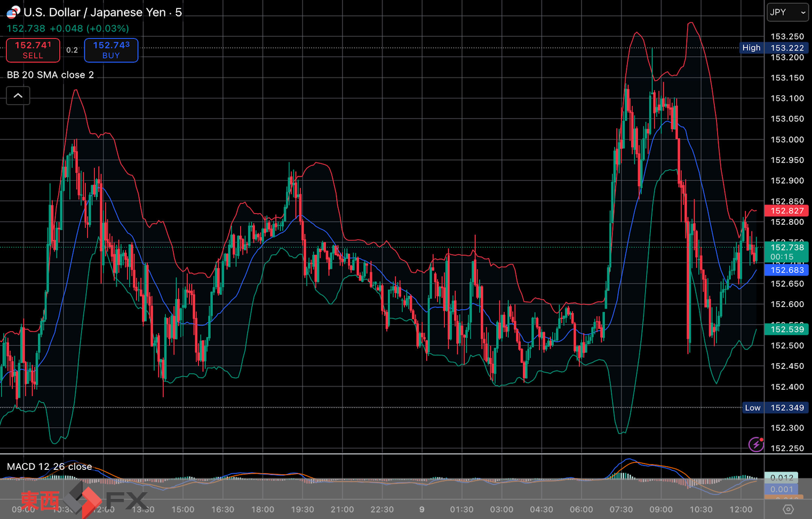Select the BB 20 SMA close indicator label
The image size is (812, 519).
(x=50, y=75)
